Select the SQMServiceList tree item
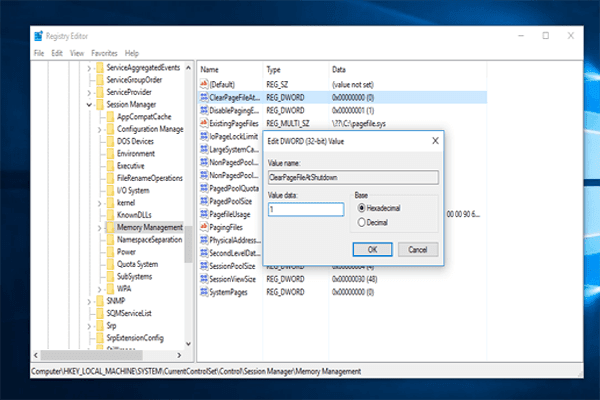600x400 pixels. point(129,313)
